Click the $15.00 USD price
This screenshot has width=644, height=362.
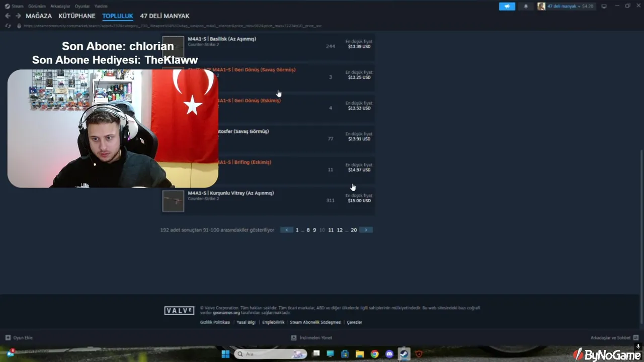359,201
